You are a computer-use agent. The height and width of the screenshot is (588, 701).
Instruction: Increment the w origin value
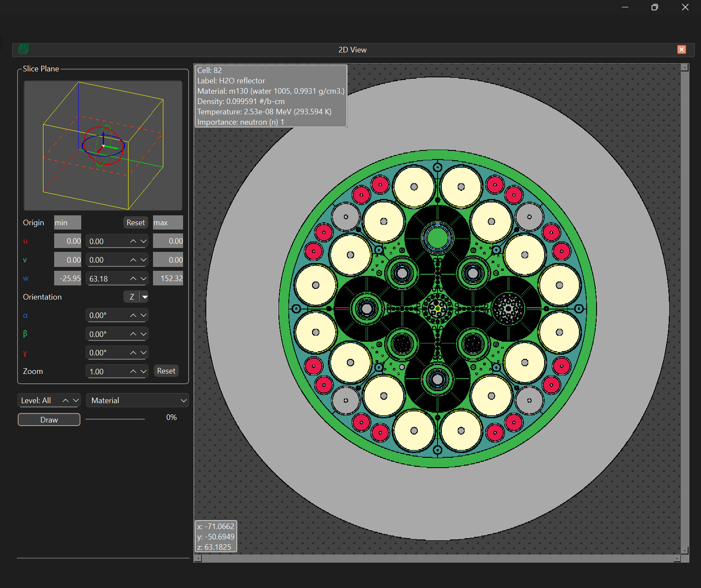point(133,279)
